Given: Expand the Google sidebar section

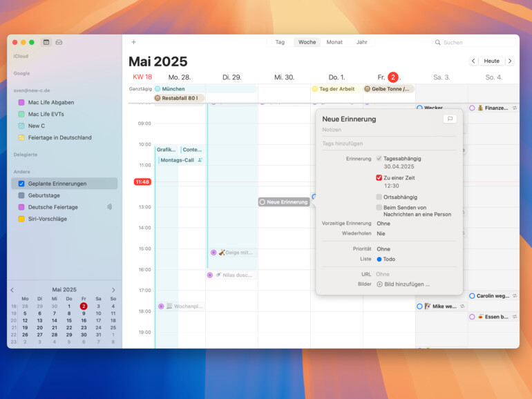Looking at the screenshot, I should 21,73.
